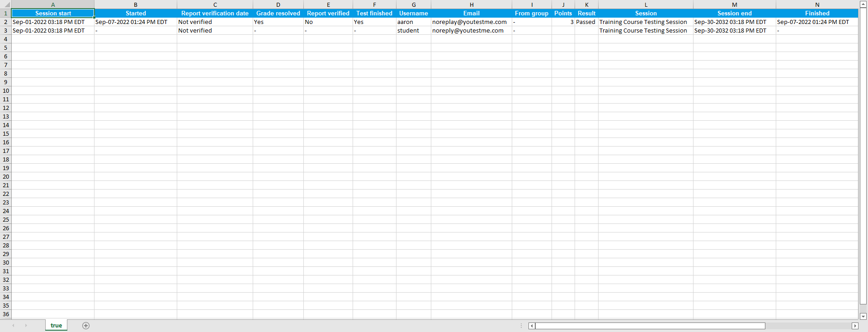868x332 pixels.
Task: Select column J by its header letter
Action: 563,5
